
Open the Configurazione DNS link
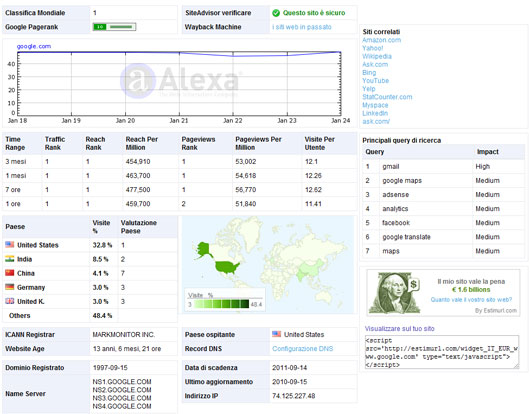click(303, 348)
